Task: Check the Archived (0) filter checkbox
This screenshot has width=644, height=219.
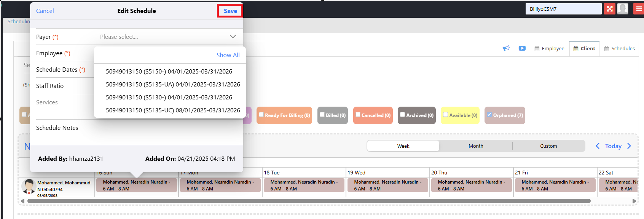Action: pos(402,115)
